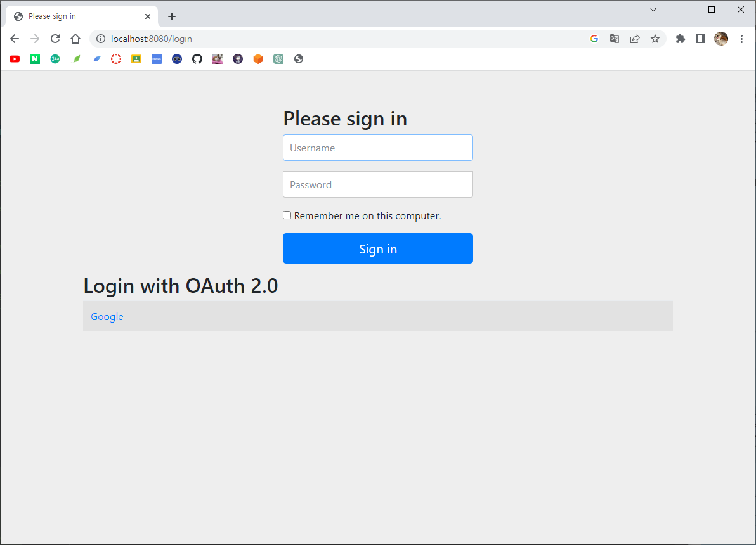Open the YouTube bookmark

click(15, 59)
